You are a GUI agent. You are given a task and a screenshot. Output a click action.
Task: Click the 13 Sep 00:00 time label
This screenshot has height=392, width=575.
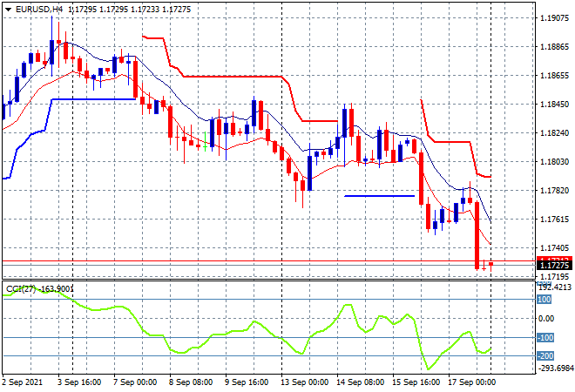point(304,382)
